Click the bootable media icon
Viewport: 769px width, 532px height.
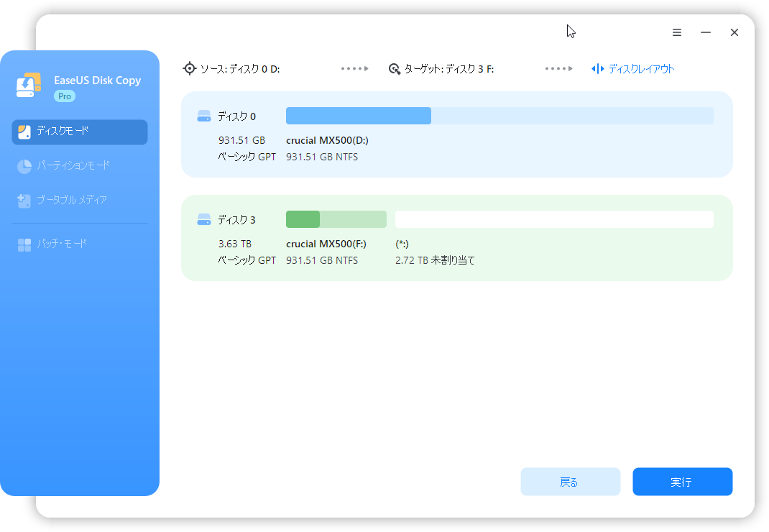pyautogui.click(x=24, y=201)
